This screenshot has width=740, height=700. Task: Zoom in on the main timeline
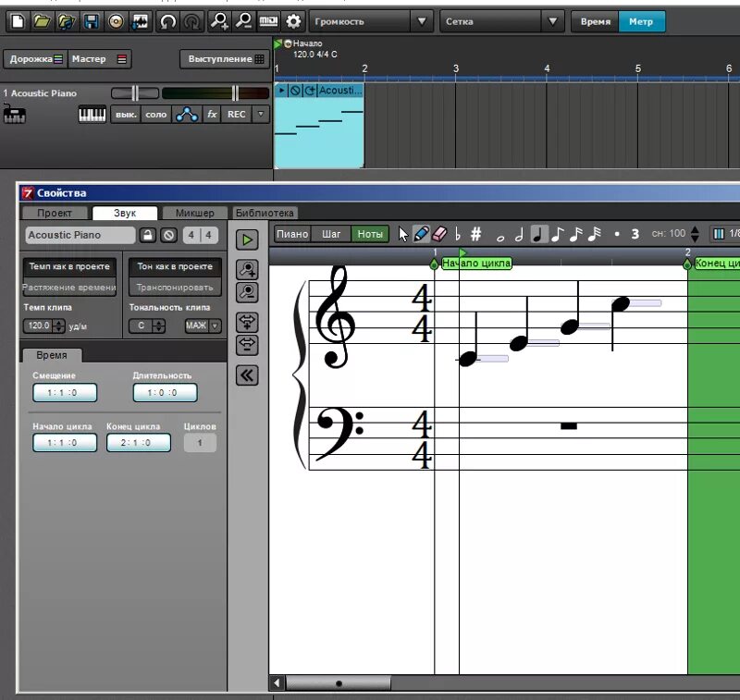point(219,21)
